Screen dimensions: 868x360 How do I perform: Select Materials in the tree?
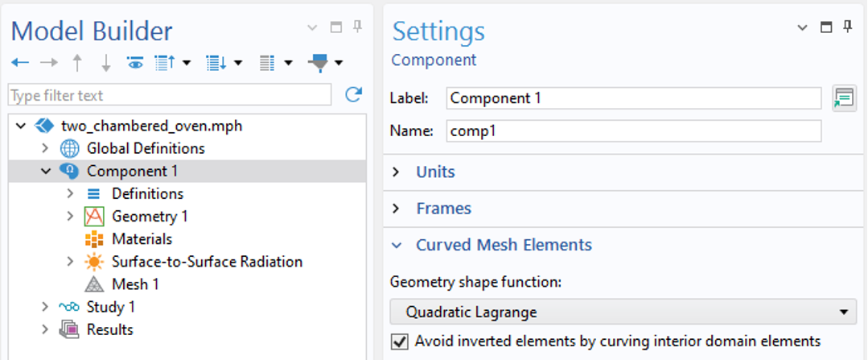[x=142, y=238]
